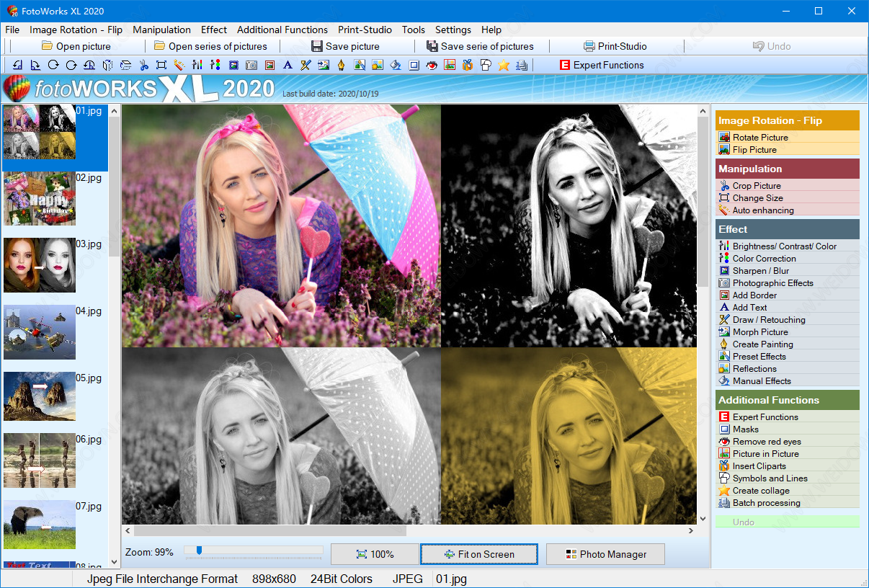Open the Image Rotation - Flip menu

point(76,30)
